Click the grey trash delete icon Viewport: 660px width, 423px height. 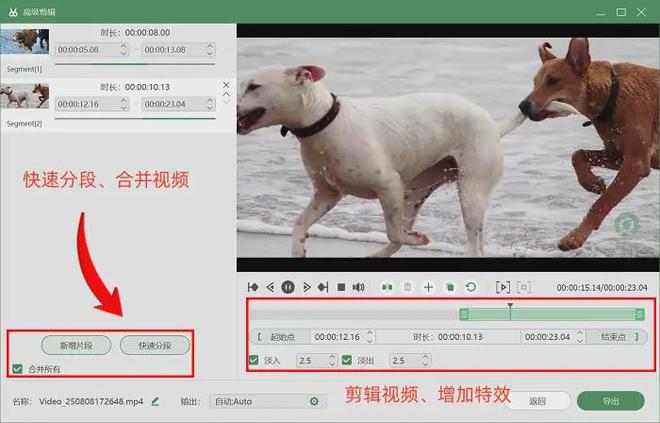407,287
